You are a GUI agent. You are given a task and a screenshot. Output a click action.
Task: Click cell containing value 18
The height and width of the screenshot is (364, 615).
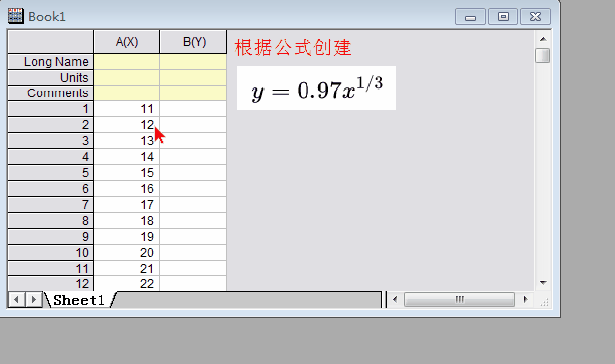(126, 221)
